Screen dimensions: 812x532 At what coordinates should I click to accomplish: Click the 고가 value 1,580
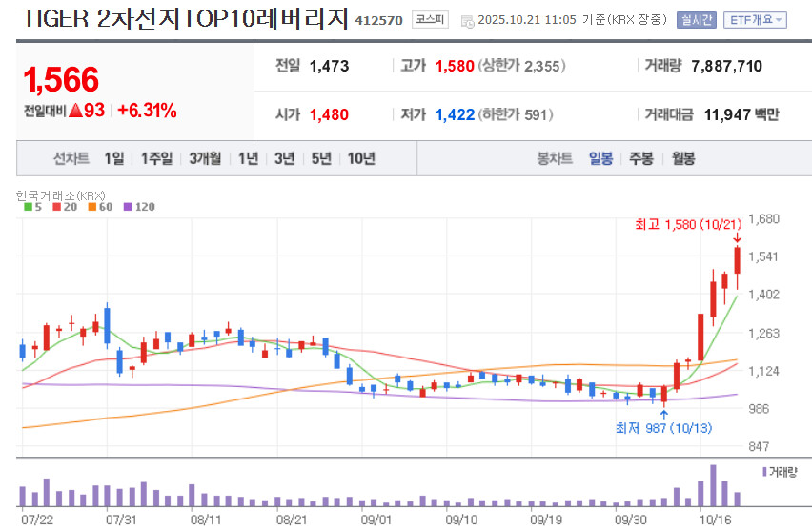click(x=455, y=67)
